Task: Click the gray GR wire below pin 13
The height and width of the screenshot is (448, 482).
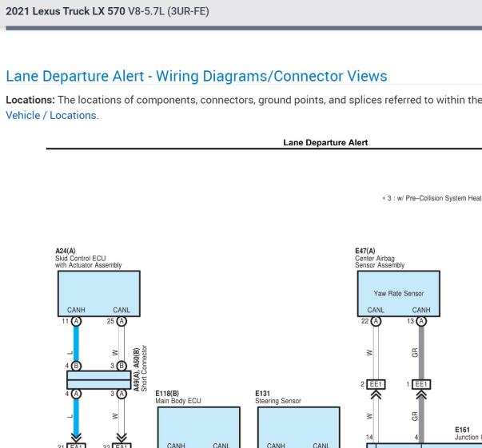Action: click(x=421, y=352)
